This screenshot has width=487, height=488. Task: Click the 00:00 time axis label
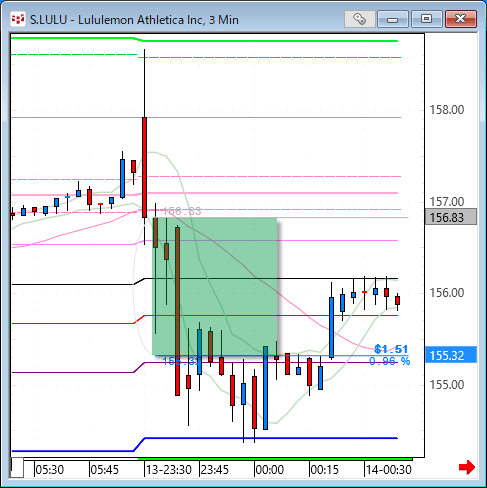pyautogui.click(x=270, y=470)
